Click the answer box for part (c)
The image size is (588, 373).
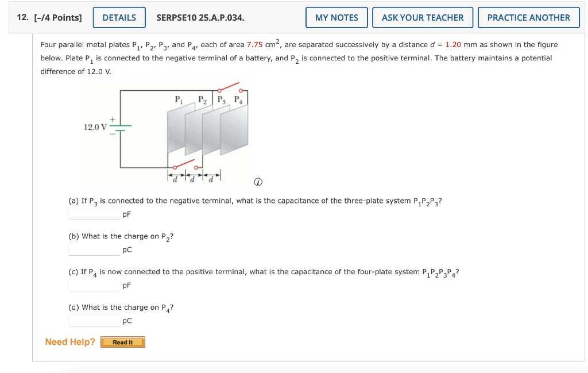click(94, 285)
